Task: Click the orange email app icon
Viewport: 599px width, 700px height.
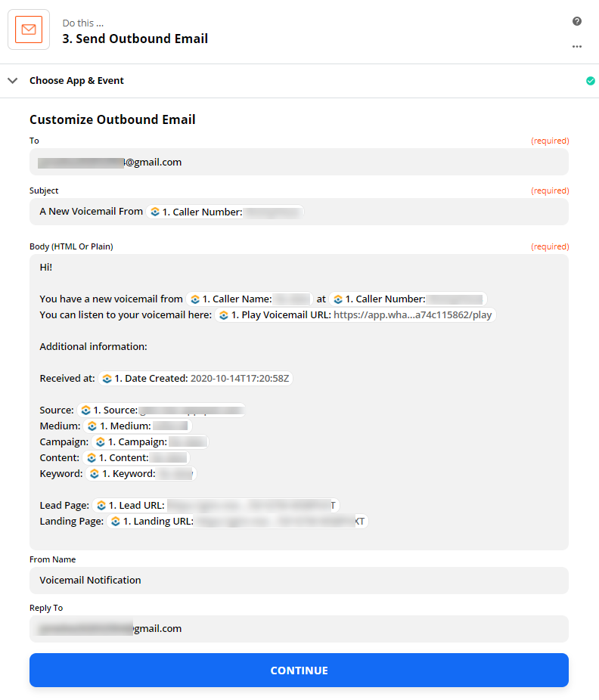Action: tap(29, 29)
